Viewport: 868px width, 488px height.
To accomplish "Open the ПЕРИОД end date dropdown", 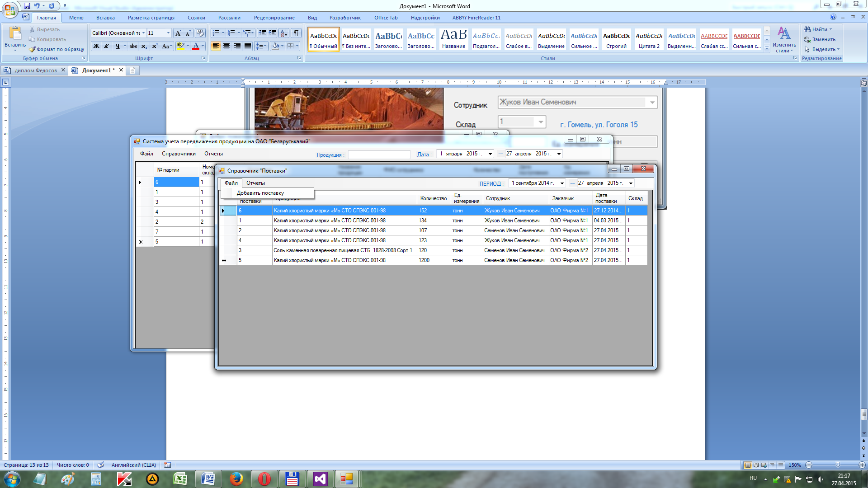I will (x=631, y=183).
